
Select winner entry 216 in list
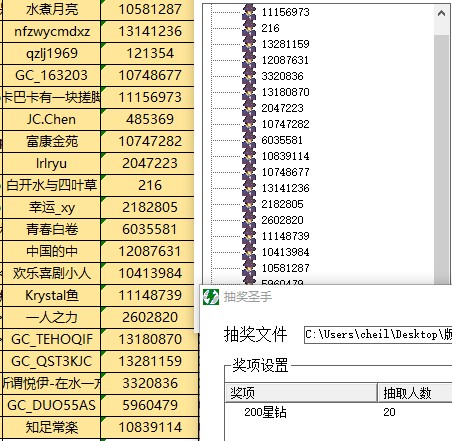[x=270, y=28]
